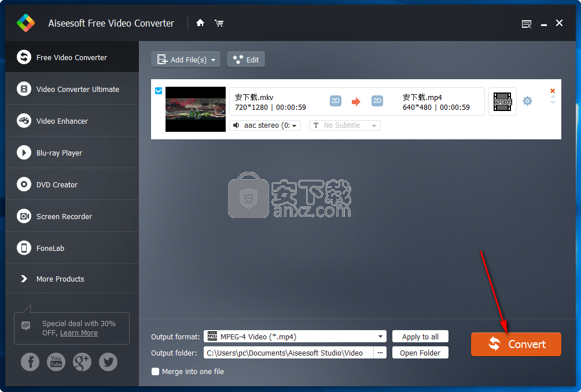The height and width of the screenshot is (392, 581).
Task: Move file up with arrow
Action: tap(553, 97)
